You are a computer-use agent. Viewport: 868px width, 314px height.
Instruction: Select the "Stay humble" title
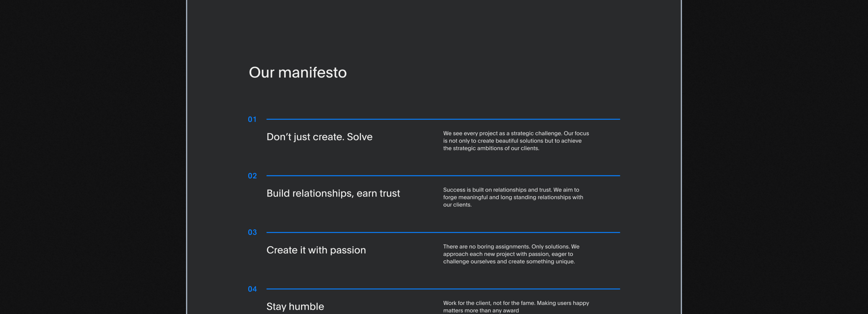point(295,306)
